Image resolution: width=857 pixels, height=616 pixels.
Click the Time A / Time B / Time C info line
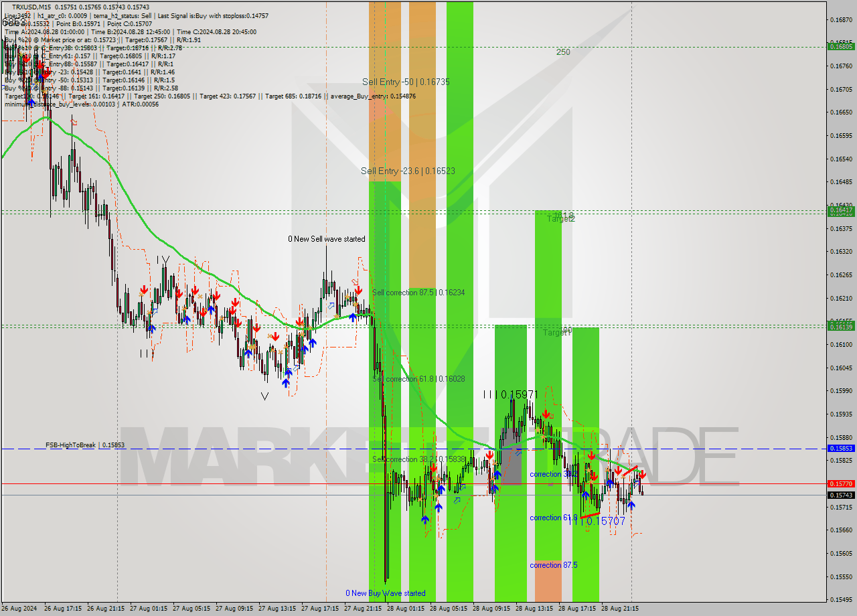[130, 31]
